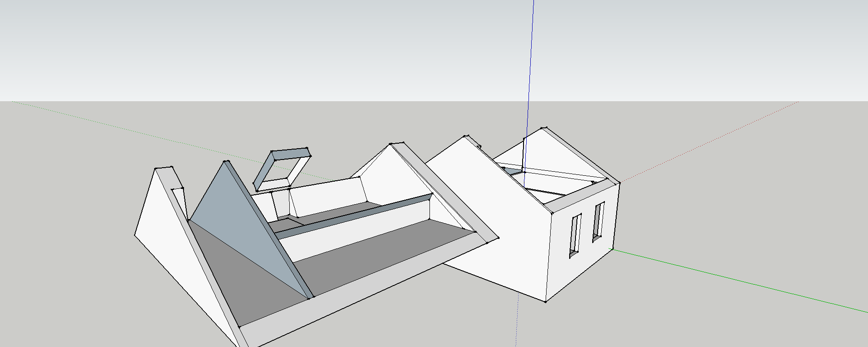868x347 pixels.
Task: Click the solid green axis line
Action: 741,281
